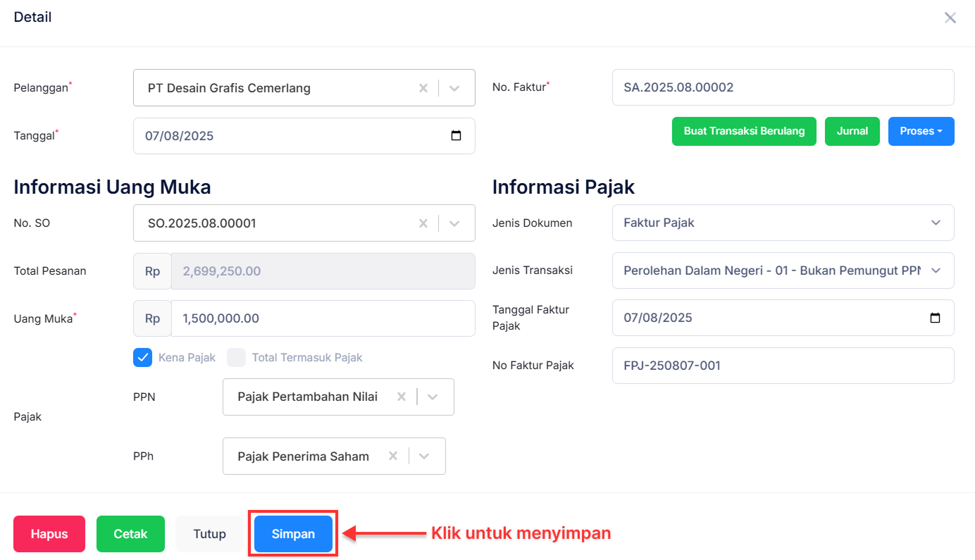
Task: Click the Jurnal menu button
Action: (x=852, y=131)
